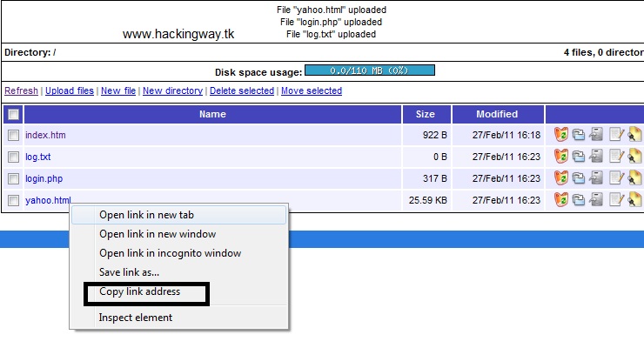Click the New file link

118,90
